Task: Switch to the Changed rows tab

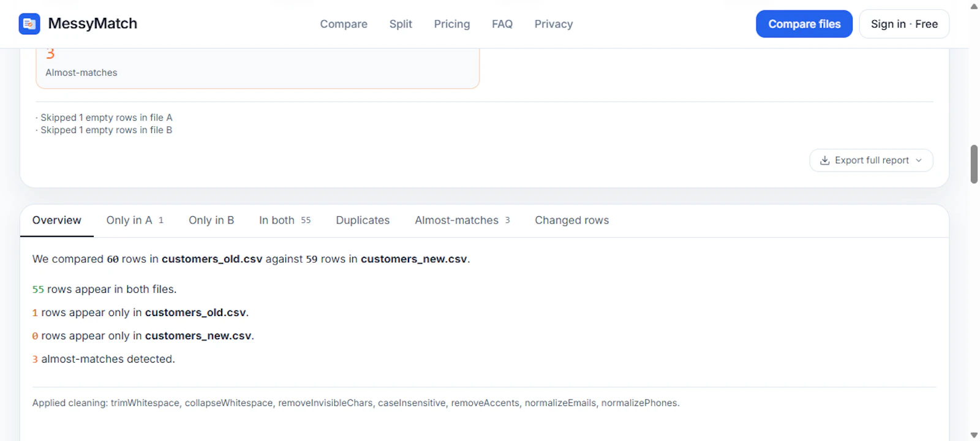Action: [571, 221]
